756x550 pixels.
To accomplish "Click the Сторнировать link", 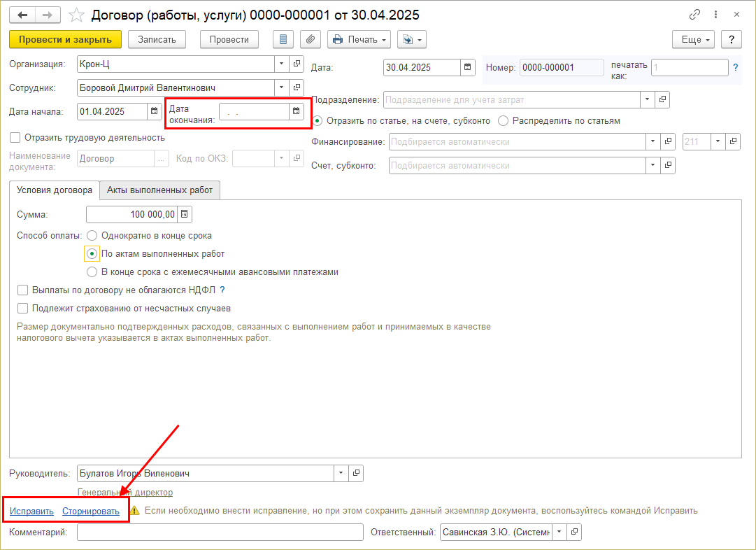I will (x=91, y=512).
